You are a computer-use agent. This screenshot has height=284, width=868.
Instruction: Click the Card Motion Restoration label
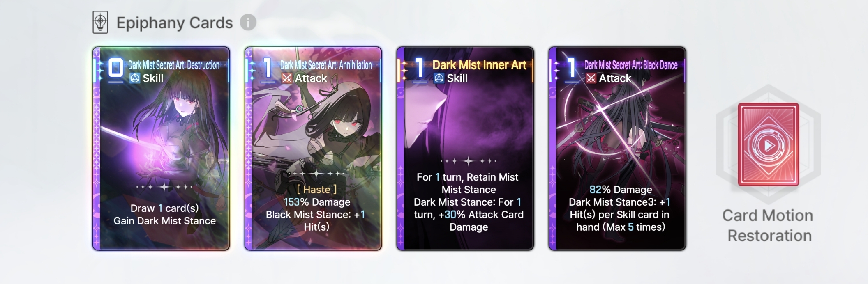point(768,225)
